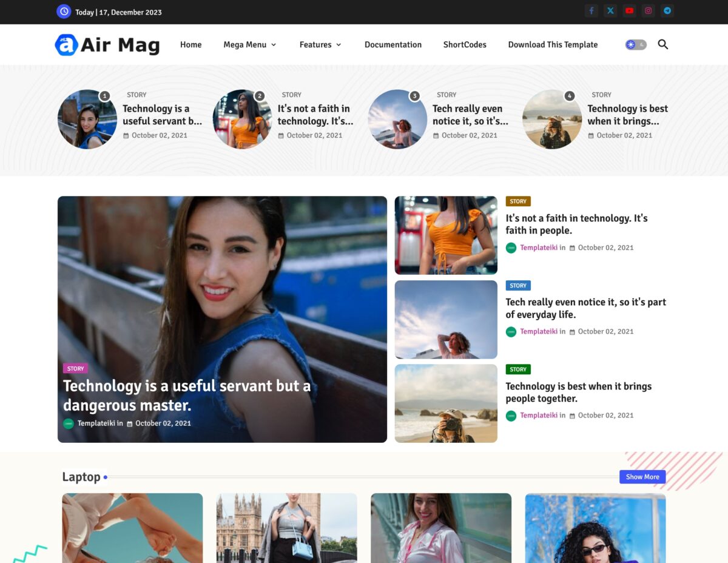The height and width of the screenshot is (563, 728).
Task: Click the Telegram icon in the top bar
Action: click(667, 10)
